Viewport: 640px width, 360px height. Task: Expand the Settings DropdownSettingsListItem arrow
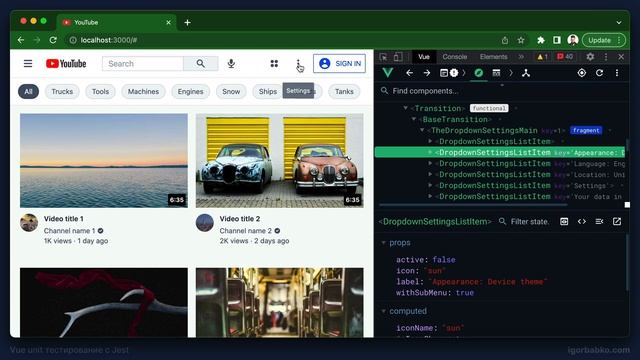[x=430, y=185]
